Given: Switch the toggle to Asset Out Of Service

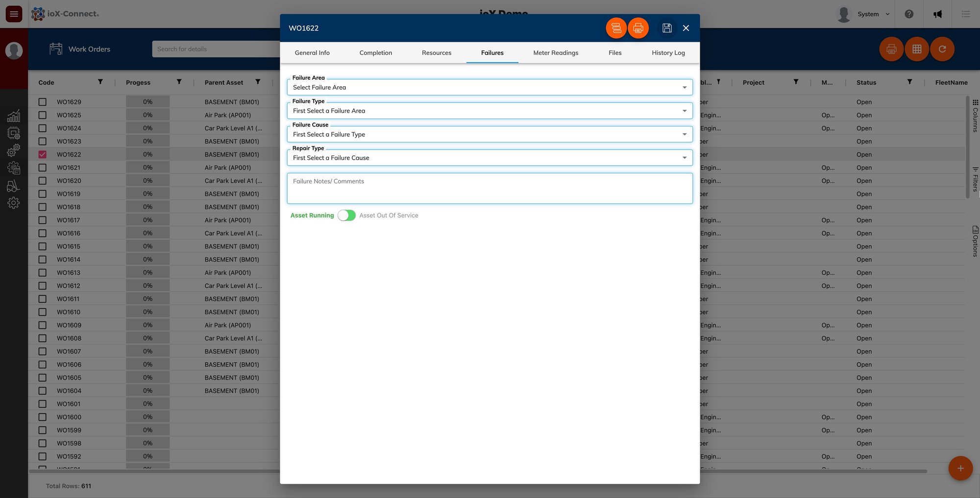Looking at the screenshot, I should [x=346, y=215].
